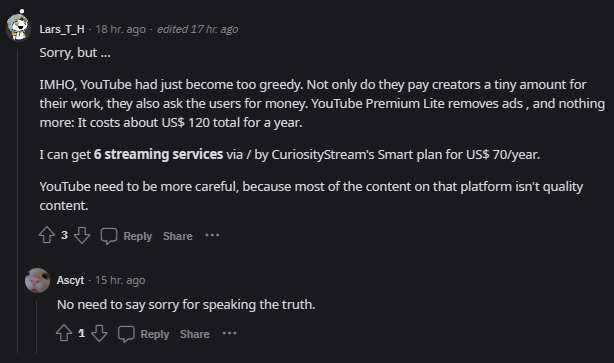Click Ascyt's profile avatar

[x=37, y=280]
